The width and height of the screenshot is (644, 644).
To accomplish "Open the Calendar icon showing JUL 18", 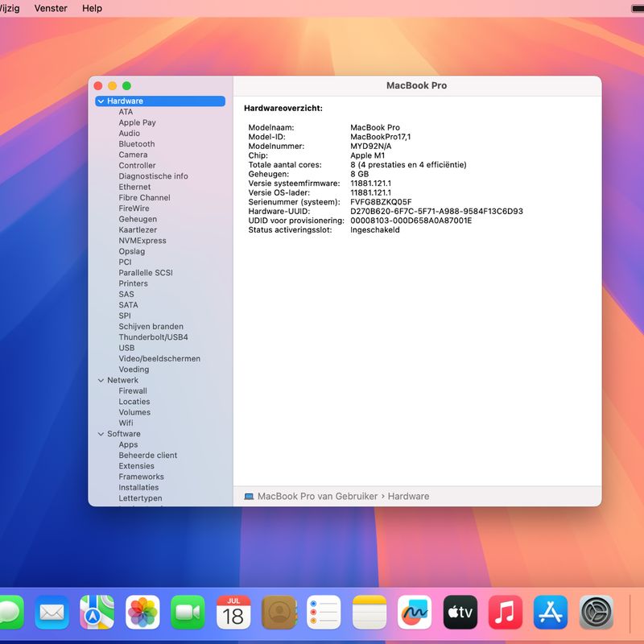I will [x=233, y=612].
